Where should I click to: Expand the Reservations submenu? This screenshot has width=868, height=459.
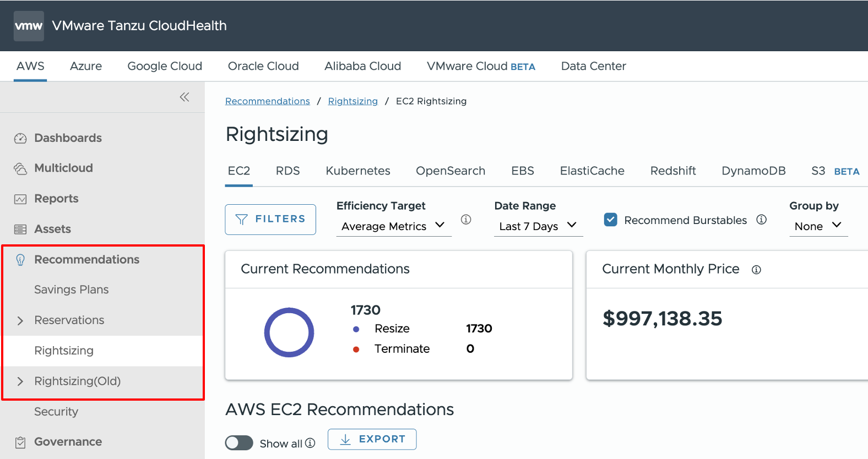click(20, 321)
